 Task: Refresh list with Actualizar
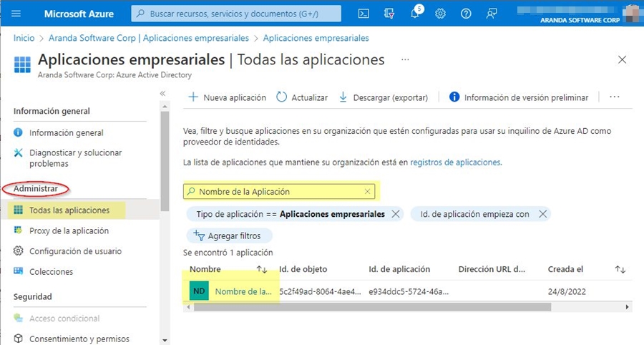pos(302,97)
